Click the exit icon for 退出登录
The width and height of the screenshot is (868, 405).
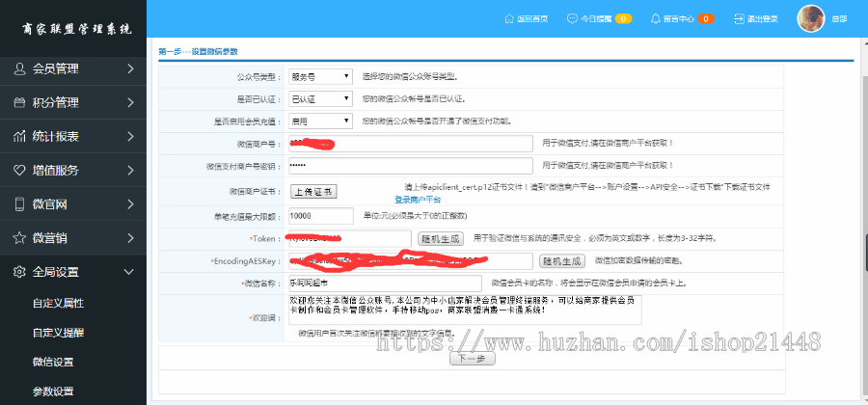[739, 18]
